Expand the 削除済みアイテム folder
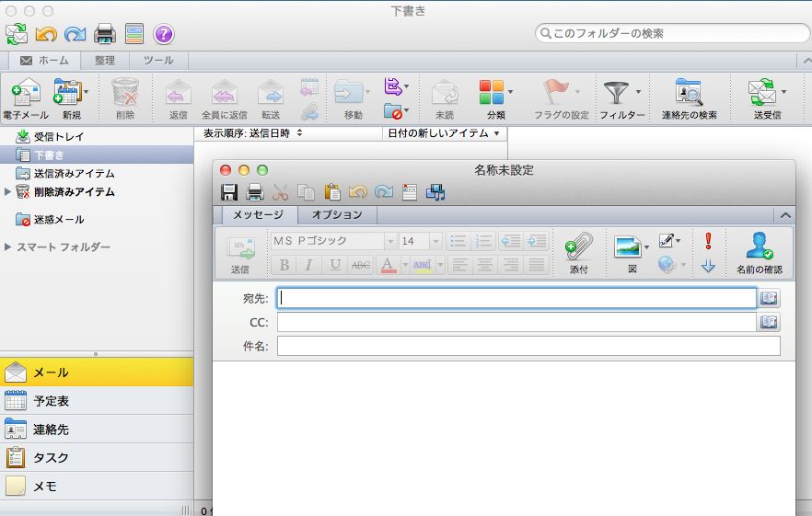 (7, 192)
